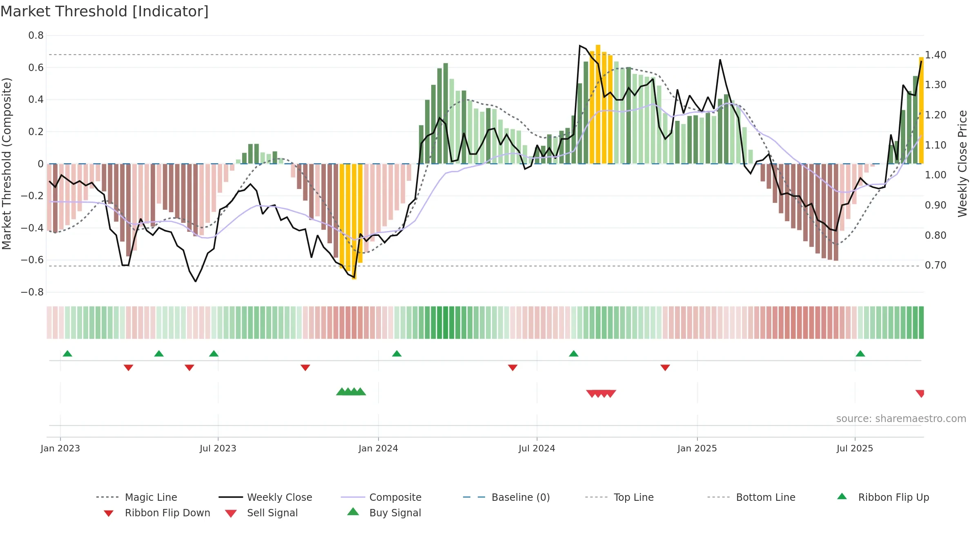
Task: Click the sell signal cluster after Jul 2024
Action: (601, 394)
